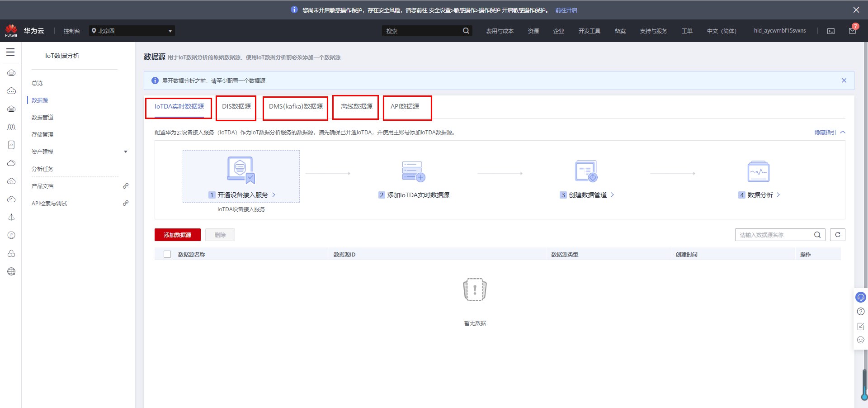Click the 数据源ID column header
The width and height of the screenshot is (868, 408).
tap(344, 254)
